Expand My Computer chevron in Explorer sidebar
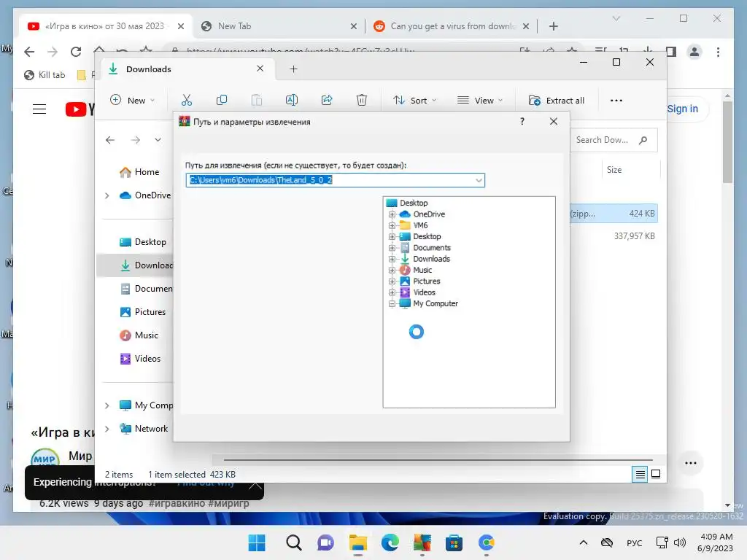The width and height of the screenshot is (747, 560). pyautogui.click(x=107, y=405)
